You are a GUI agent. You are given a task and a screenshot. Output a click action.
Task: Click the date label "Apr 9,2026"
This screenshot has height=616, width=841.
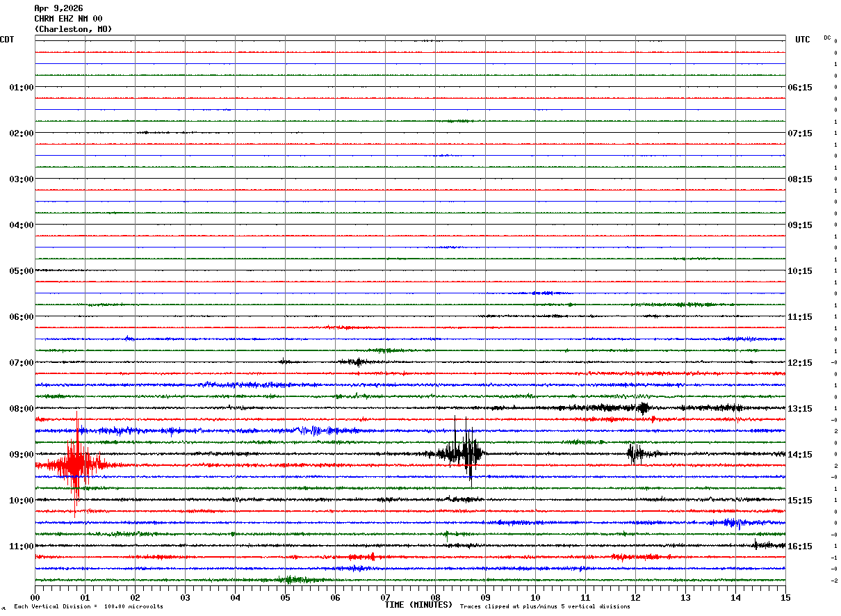point(58,8)
